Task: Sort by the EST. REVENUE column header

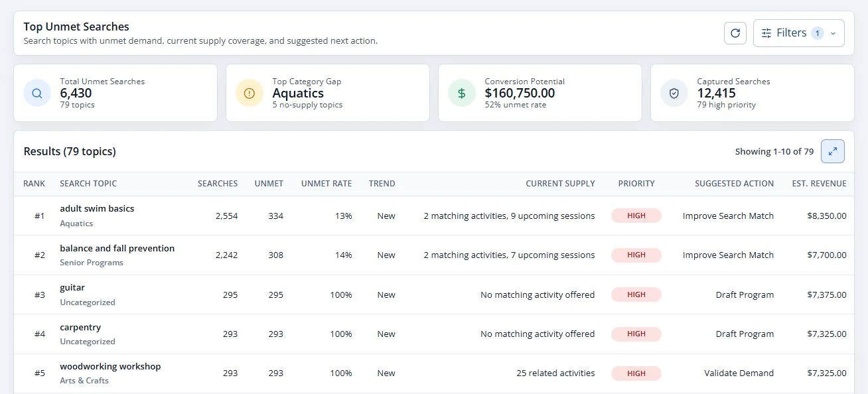Action: click(x=820, y=184)
